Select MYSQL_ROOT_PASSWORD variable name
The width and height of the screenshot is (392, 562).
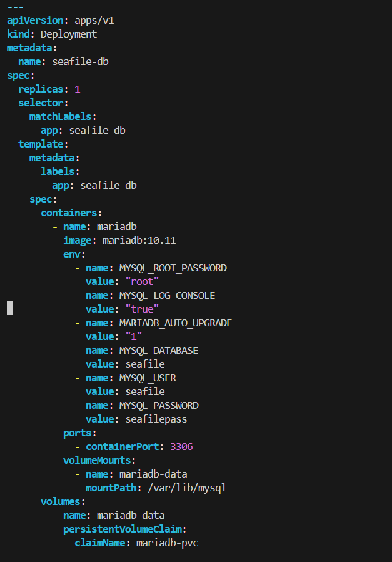click(x=173, y=268)
